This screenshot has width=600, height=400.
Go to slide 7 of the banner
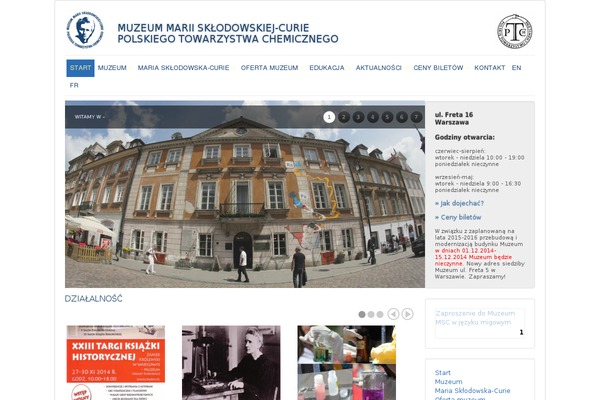(416, 117)
